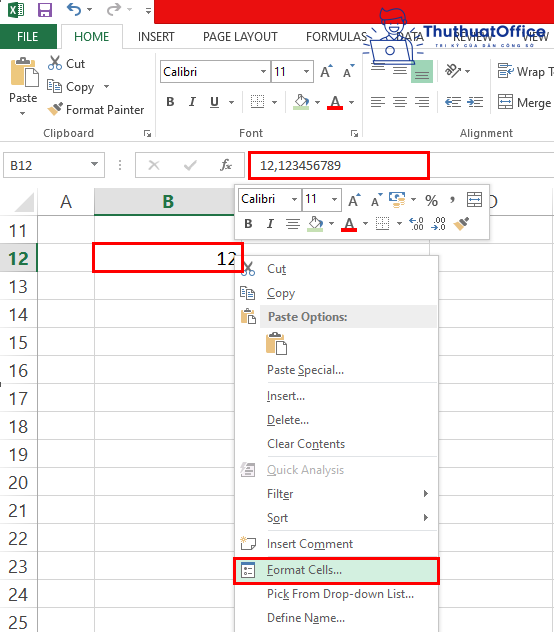
Task: Click the Save icon in quick access toolbar
Action: [x=45, y=9]
